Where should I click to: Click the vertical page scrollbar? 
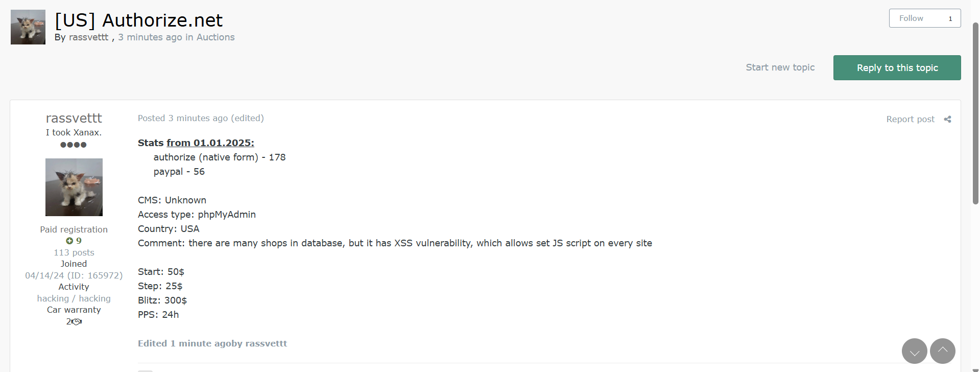(x=975, y=112)
